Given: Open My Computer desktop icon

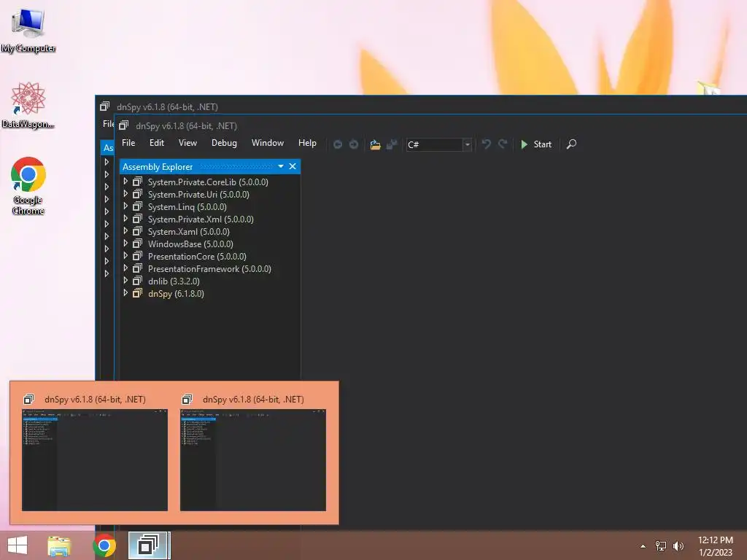Looking at the screenshot, I should pos(28,30).
